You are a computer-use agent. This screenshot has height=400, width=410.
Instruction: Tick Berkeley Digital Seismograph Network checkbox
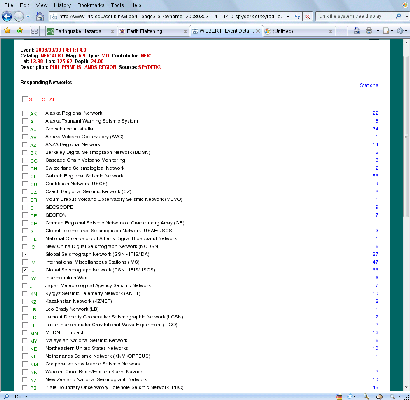click(x=24, y=152)
